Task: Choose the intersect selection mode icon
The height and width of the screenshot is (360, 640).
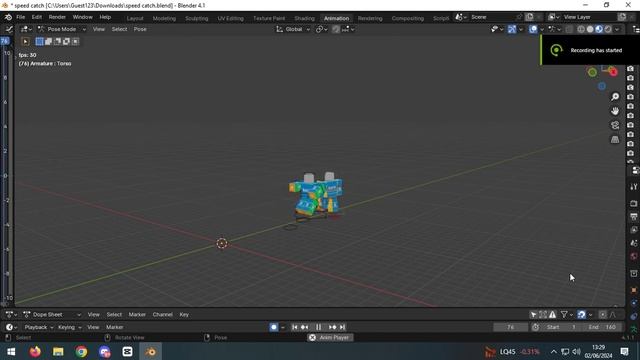Action: pos(75,41)
